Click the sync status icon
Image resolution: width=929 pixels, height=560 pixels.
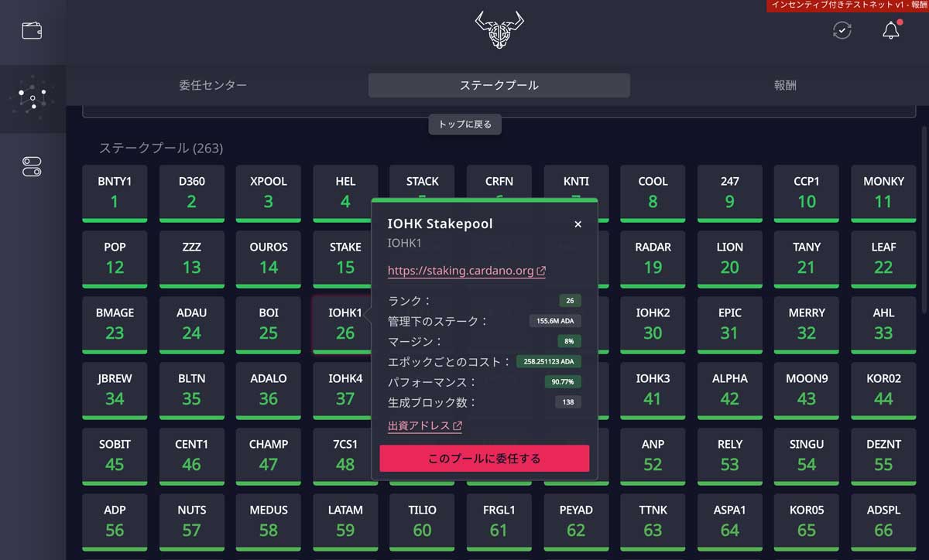842,30
